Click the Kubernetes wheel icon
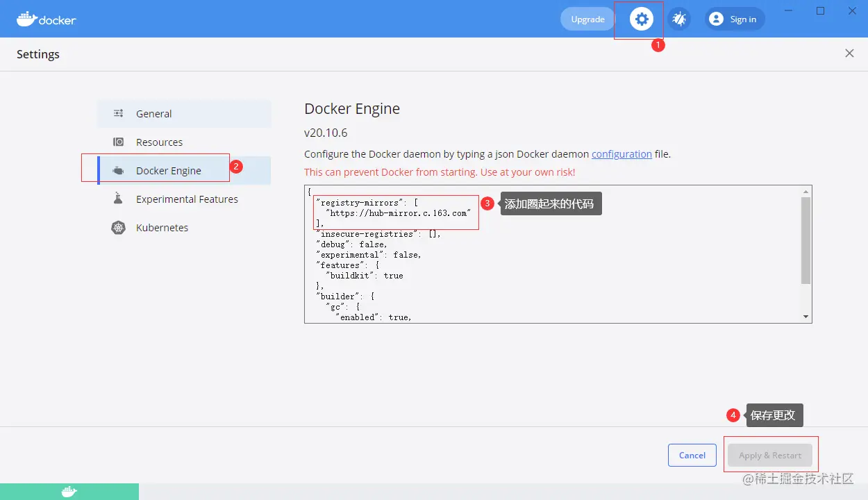Screen dimensions: 868x500 tap(119, 227)
